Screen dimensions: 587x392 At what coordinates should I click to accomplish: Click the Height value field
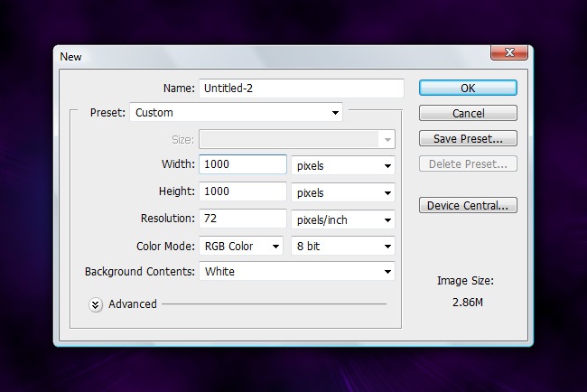coord(244,192)
